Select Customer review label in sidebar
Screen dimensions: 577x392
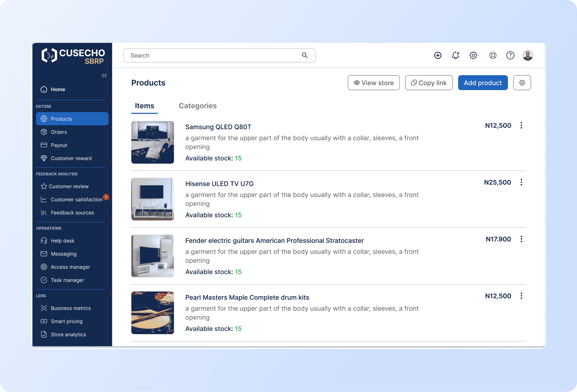click(68, 186)
